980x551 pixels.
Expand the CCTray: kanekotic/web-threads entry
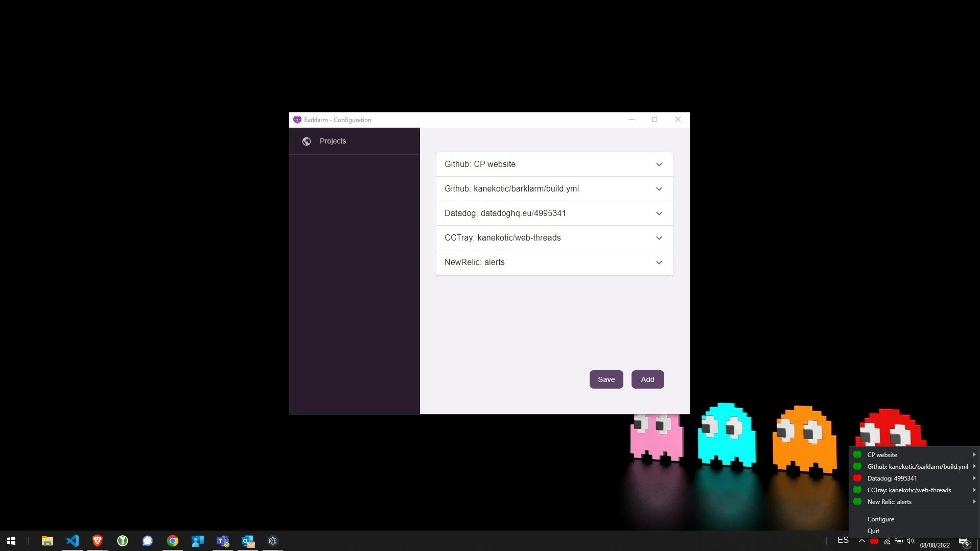(554, 238)
